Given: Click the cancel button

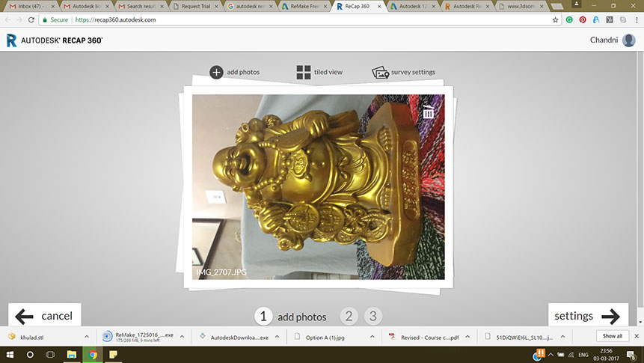Looking at the screenshot, I should (x=44, y=315).
